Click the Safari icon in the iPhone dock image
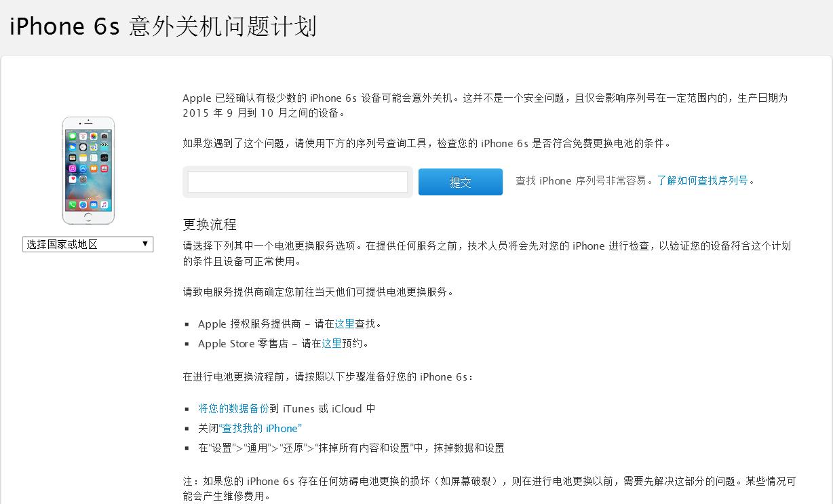Viewport: 833px width, 504px height. click(x=83, y=204)
